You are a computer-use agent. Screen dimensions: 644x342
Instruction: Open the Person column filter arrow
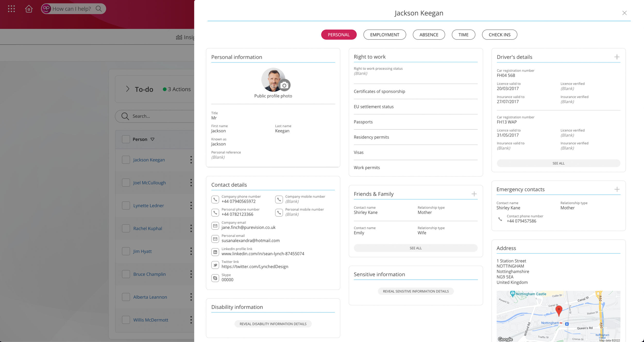click(x=152, y=139)
